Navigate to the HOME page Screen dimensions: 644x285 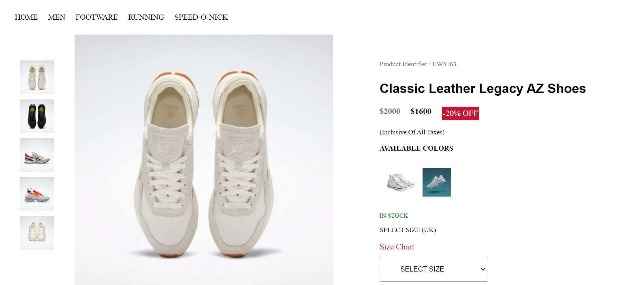click(26, 17)
